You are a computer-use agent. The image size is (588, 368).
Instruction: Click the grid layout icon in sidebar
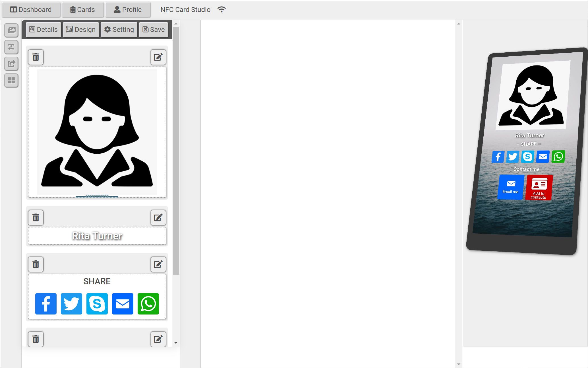coord(11,81)
